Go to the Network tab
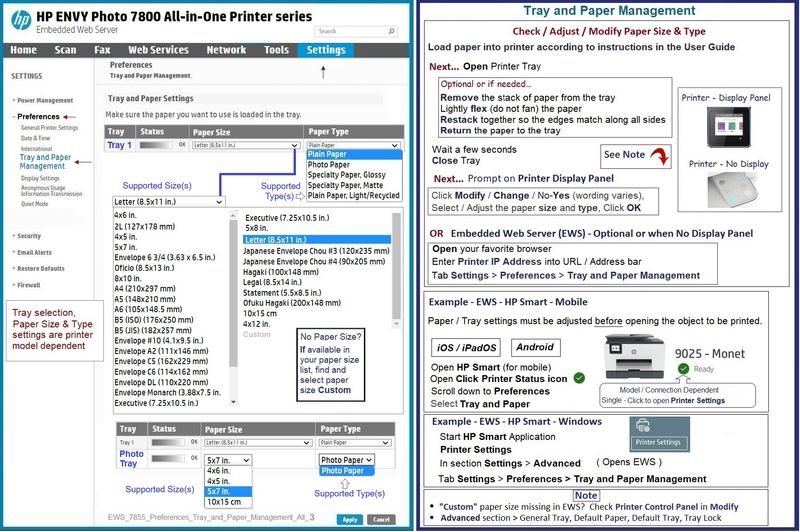 tap(226, 50)
